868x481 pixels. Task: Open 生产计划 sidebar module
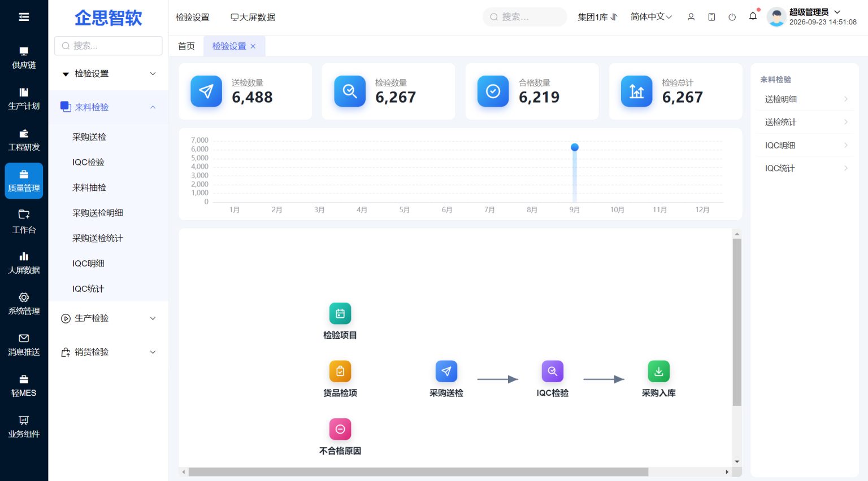(x=24, y=99)
